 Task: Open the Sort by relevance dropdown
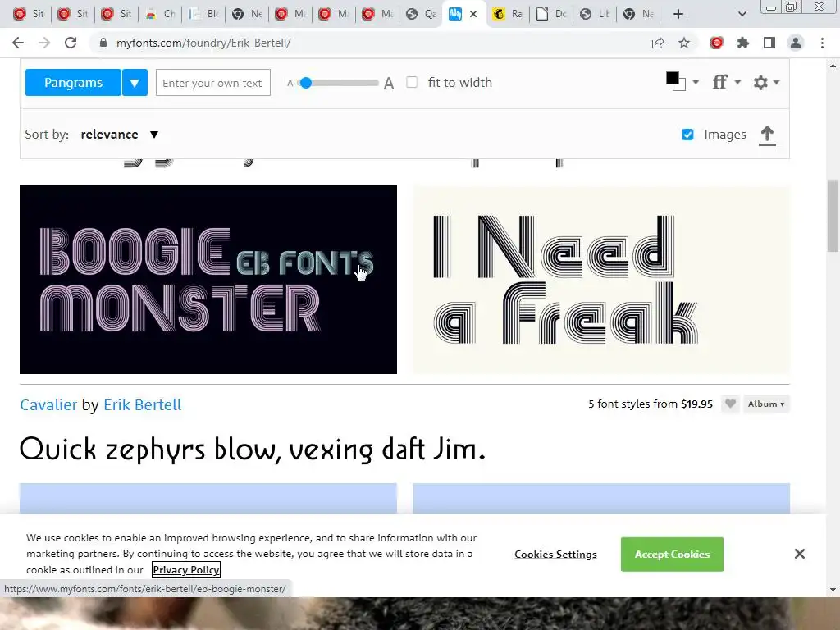click(120, 134)
